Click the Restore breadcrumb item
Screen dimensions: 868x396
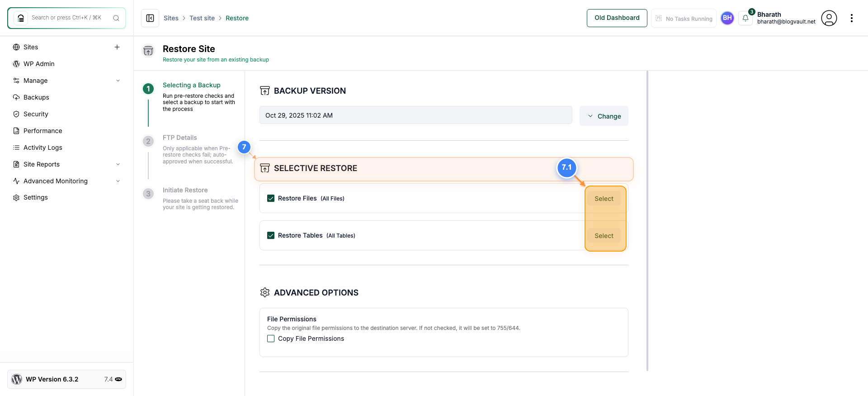tap(237, 18)
